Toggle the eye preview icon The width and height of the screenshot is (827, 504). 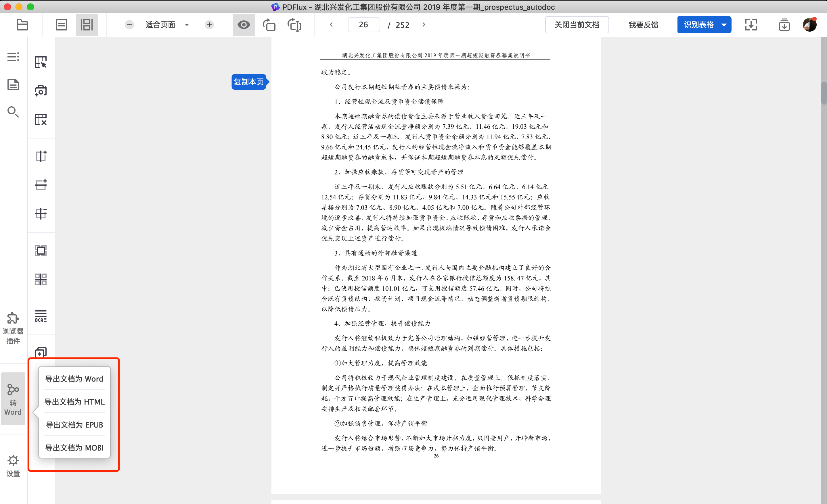(x=244, y=25)
